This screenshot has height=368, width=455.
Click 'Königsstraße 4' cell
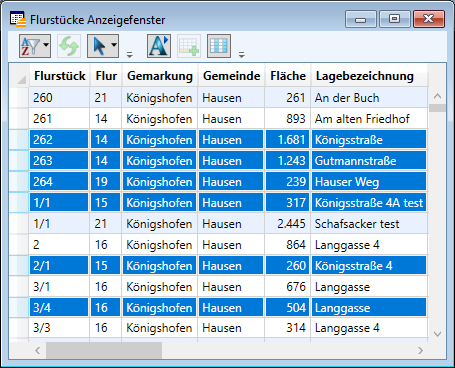click(369, 266)
